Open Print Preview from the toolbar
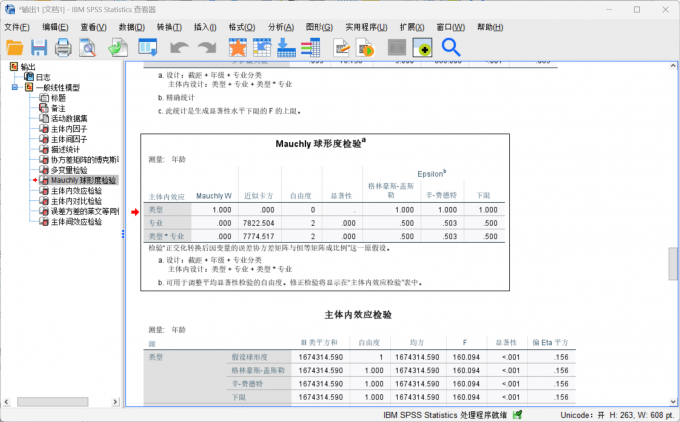The image size is (680, 422). [88, 47]
